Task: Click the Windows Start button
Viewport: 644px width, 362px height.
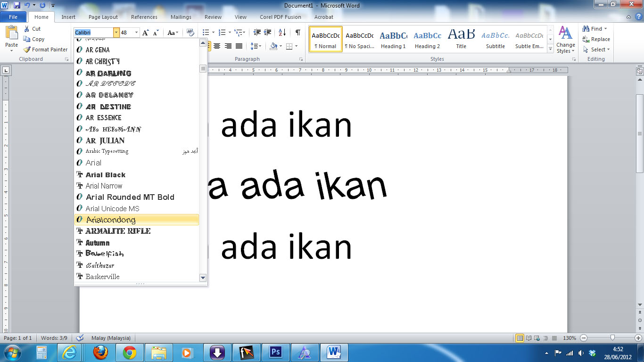Action: pyautogui.click(x=12, y=352)
